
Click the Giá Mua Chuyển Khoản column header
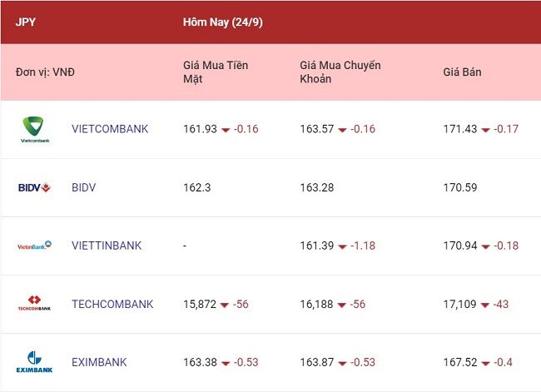pyautogui.click(x=340, y=72)
